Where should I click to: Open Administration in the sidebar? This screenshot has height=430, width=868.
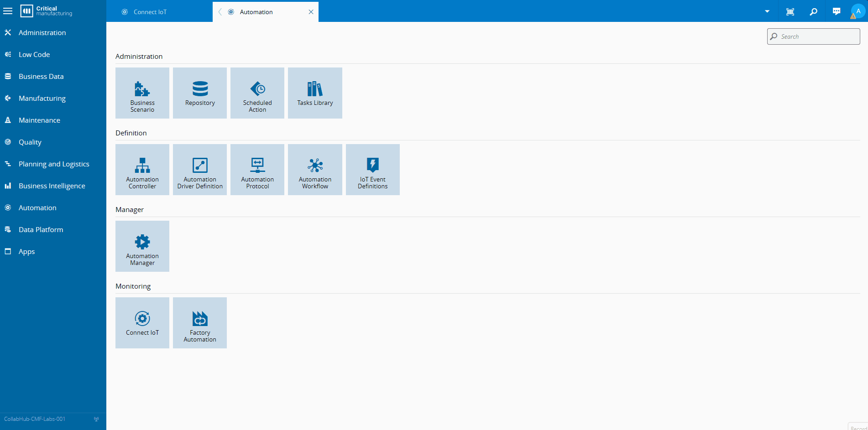coord(53,33)
